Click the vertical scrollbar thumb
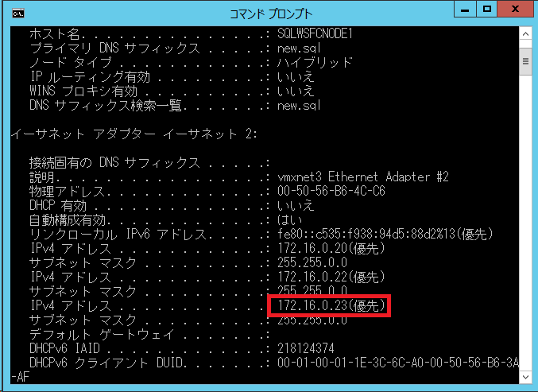Image resolution: width=538 pixels, height=392 pixels. pos(525,61)
